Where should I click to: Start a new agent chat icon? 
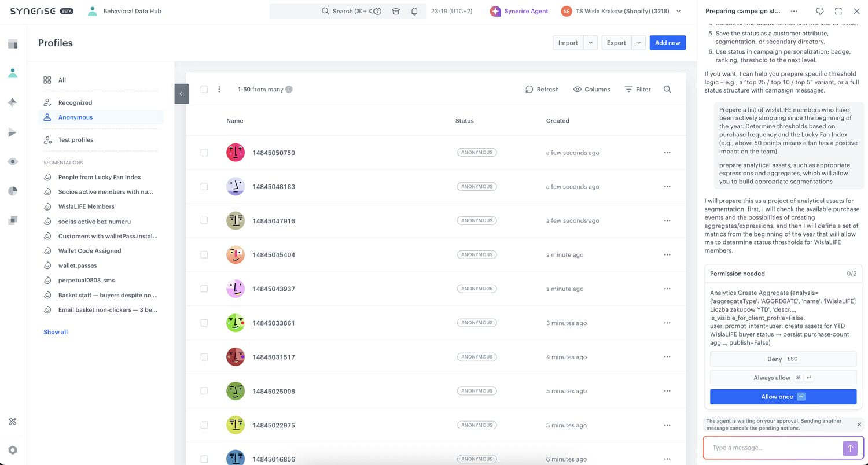(819, 11)
